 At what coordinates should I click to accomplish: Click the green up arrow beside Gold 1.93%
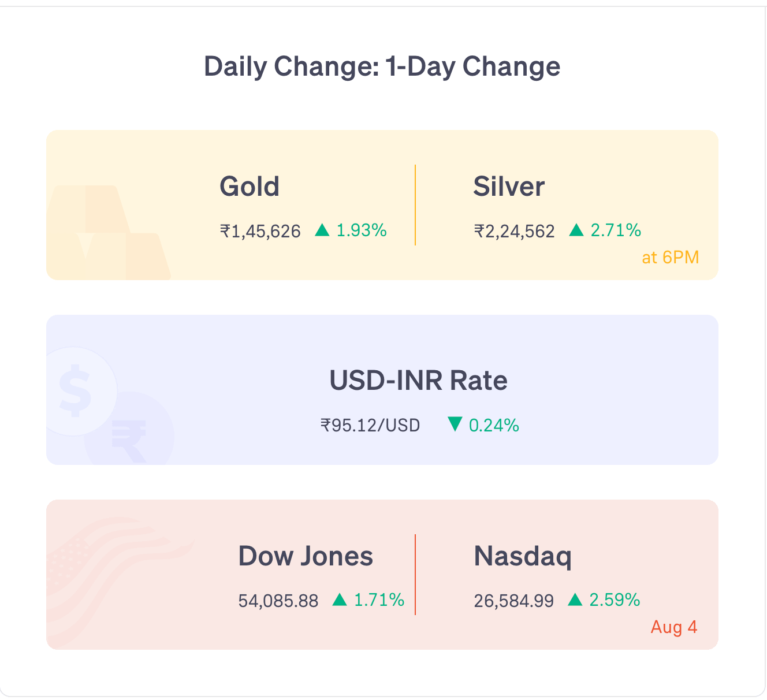click(322, 230)
